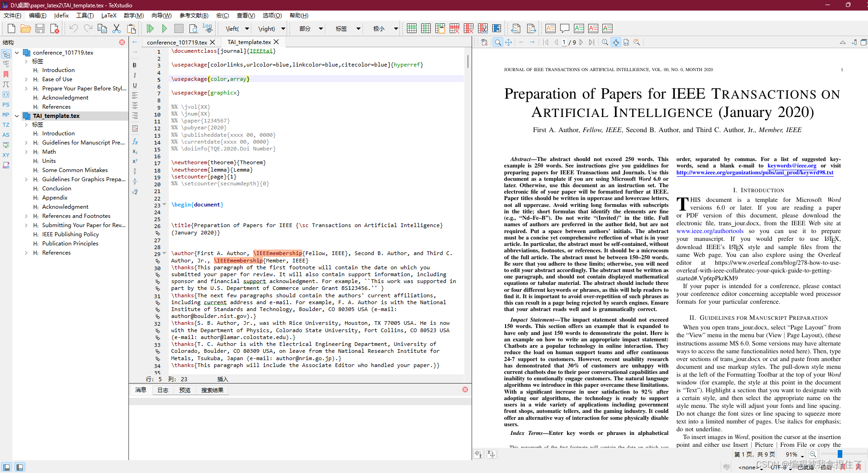The width and height of the screenshot is (868, 473).
Task: Click the first table grid icon
Action: (412, 28)
